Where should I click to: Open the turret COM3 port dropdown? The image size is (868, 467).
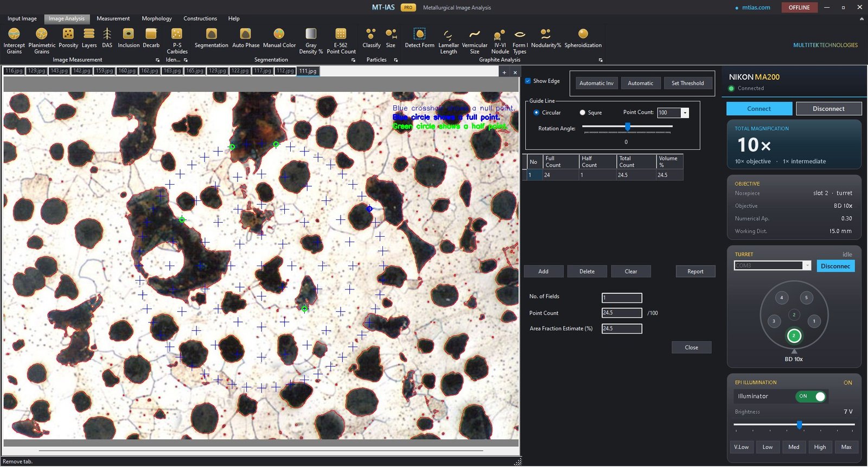click(x=807, y=266)
